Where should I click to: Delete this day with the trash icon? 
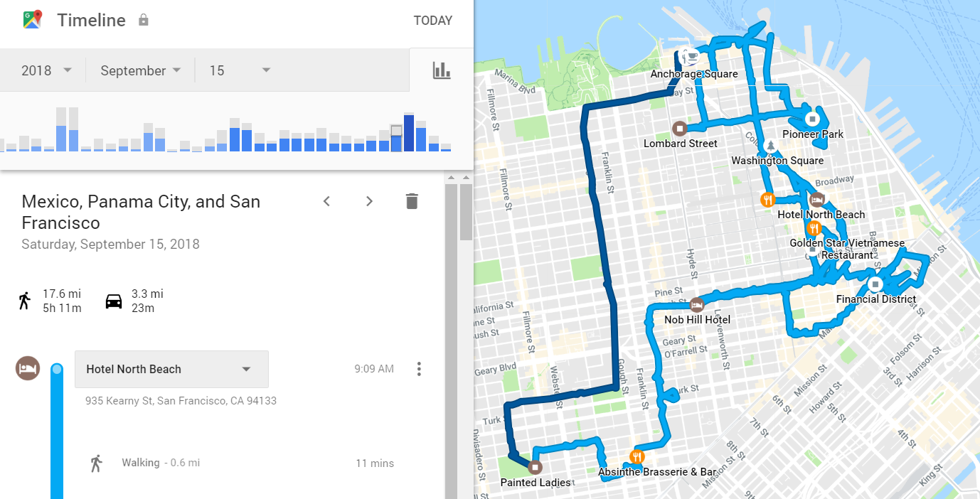[x=412, y=201]
